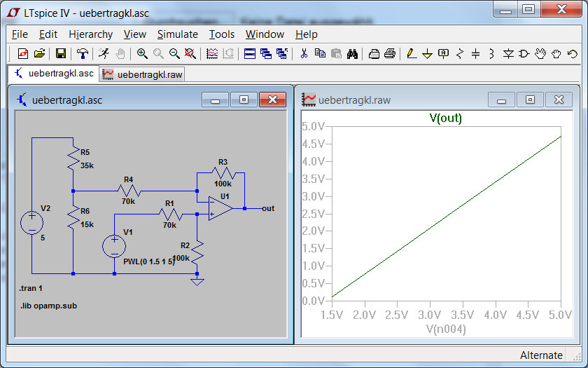Place an inductor from the toolbar
The height and width of the screenshot is (368, 588).
click(x=491, y=54)
